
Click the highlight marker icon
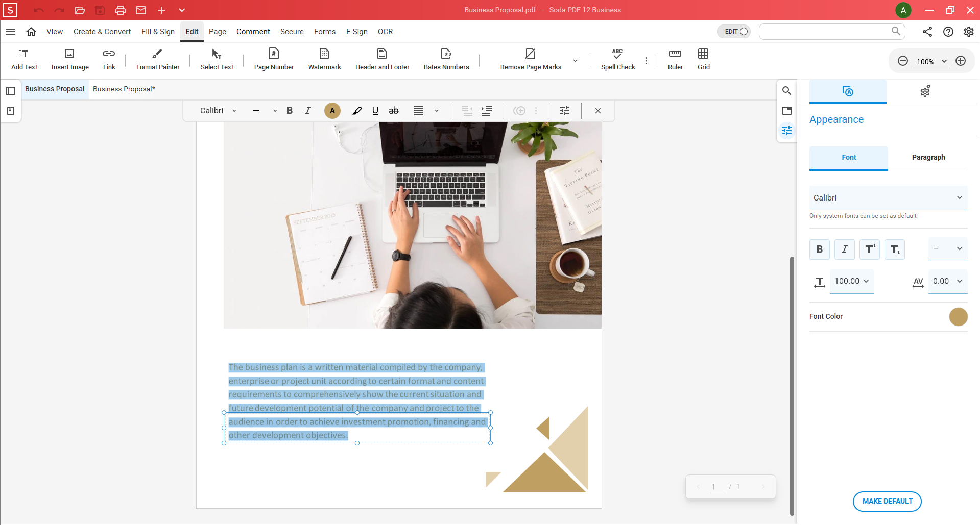point(357,111)
